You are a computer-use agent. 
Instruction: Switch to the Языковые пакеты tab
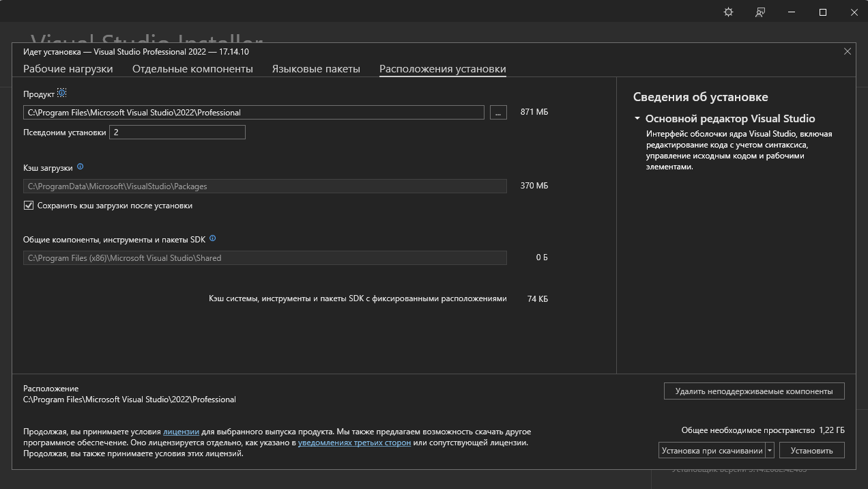click(316, 69)
